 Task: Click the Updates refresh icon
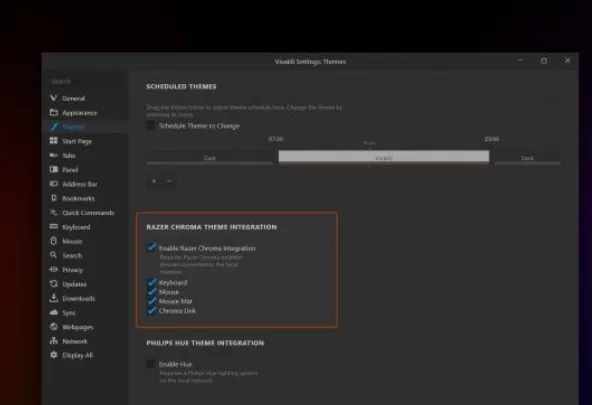(54, 284)
